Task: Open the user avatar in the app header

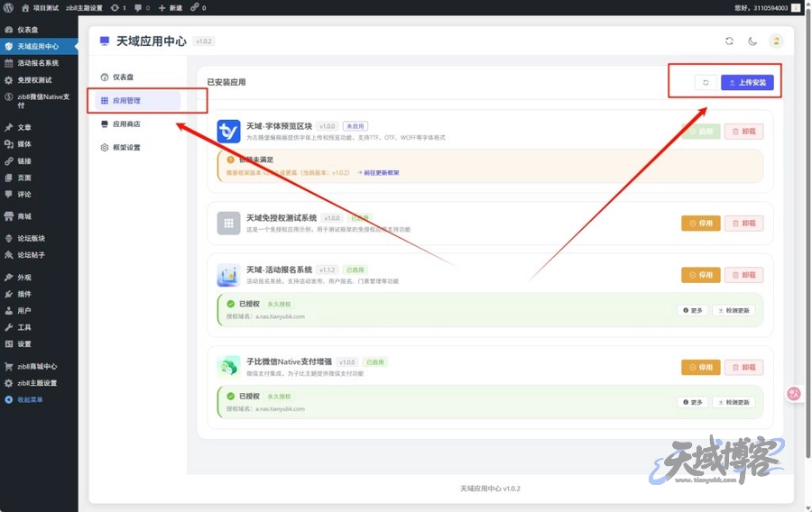Action: (776, 41)
